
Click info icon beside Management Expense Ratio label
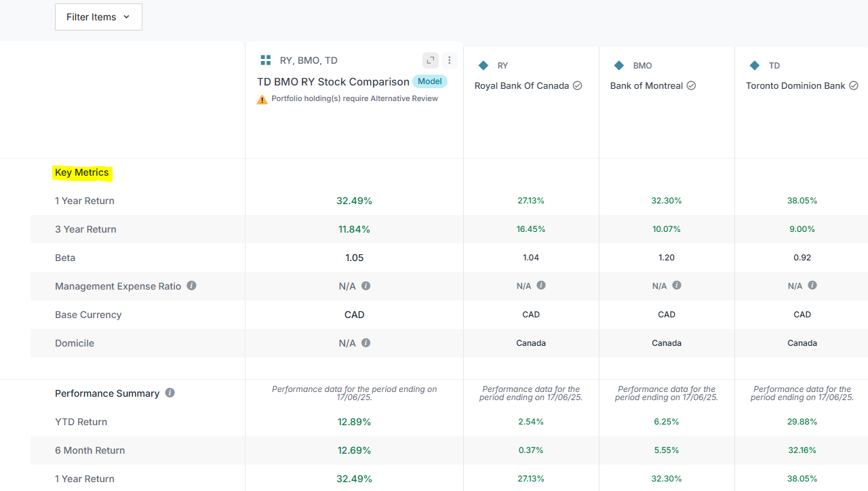(191, 286)
